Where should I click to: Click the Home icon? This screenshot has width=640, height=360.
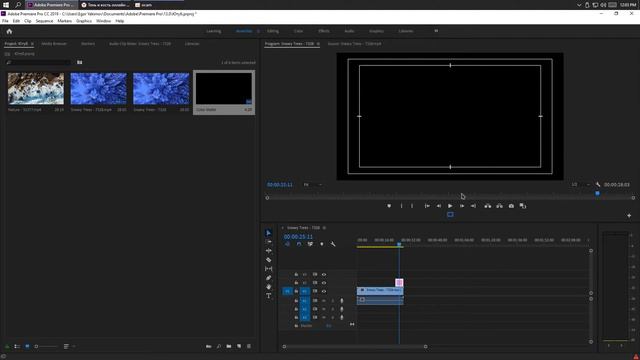click(9, 31)
